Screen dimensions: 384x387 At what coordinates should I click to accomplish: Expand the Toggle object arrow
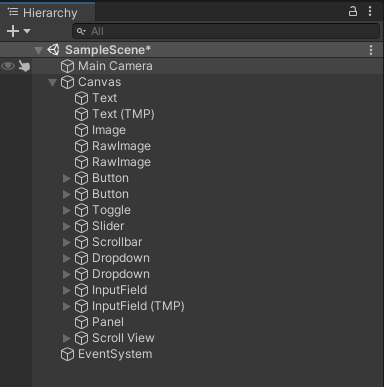click(x=67, y=210)
